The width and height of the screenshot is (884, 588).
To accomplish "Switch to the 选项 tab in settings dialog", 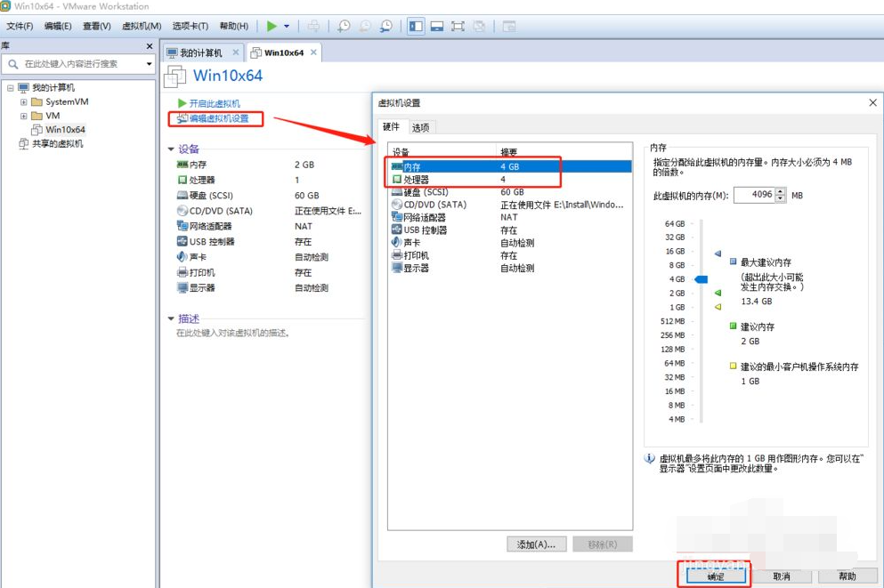I will click(x=420, y=127).
